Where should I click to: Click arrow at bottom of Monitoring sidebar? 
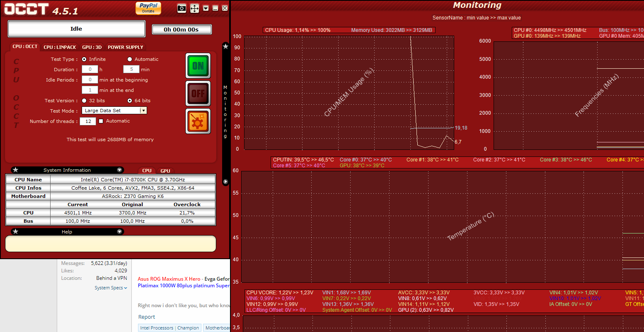(225, 182)
